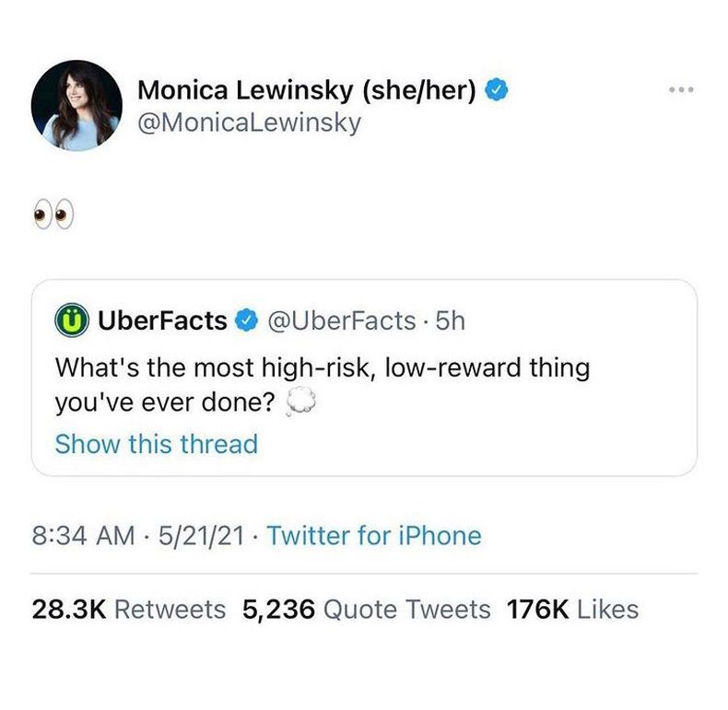Click the 5h timestamp on quoted tweet
Screen dimensions: 728x710
(451, 320)
